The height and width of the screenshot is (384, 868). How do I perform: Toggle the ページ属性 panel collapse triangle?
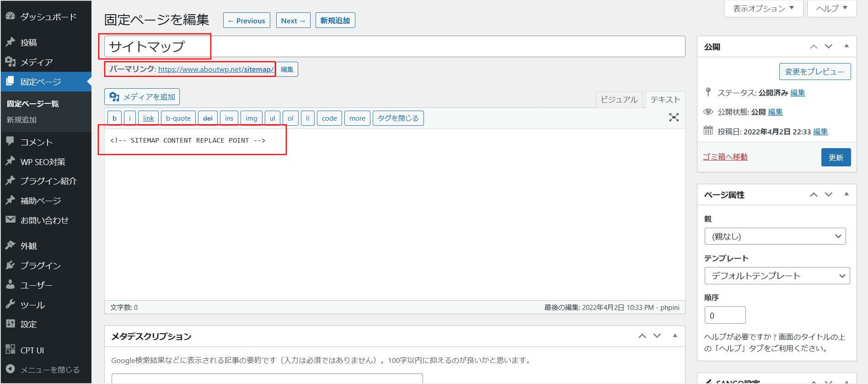847,194
